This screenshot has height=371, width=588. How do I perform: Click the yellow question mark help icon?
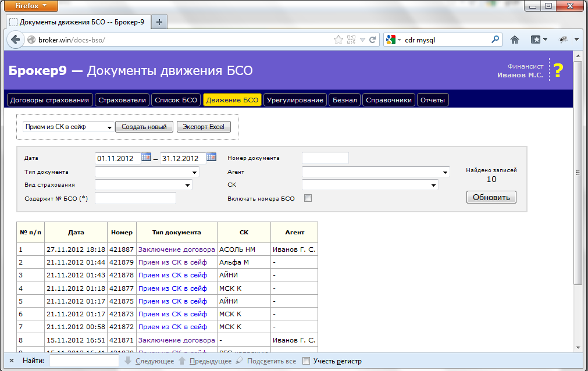pos(558,70)
